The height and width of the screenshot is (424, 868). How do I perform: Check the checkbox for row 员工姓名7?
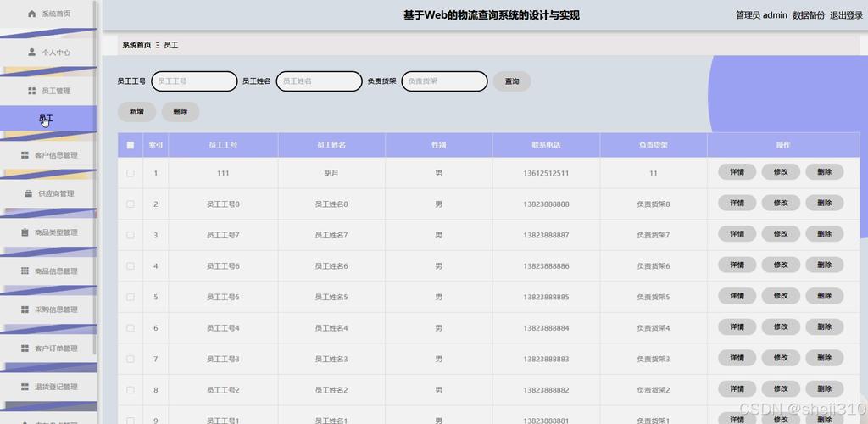[x=131, y=235]
